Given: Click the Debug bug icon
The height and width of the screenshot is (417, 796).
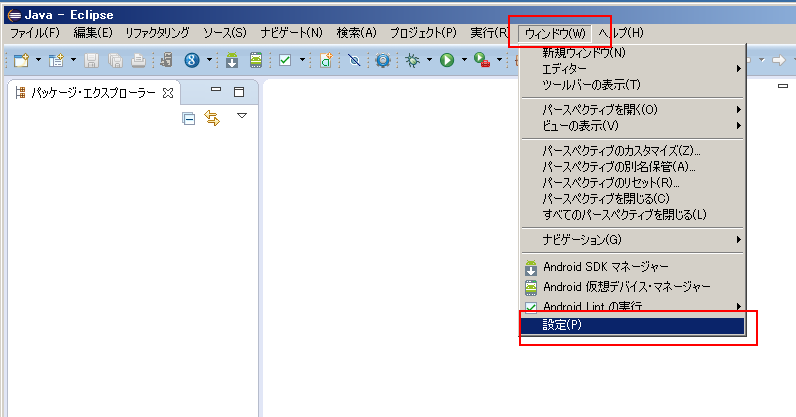Looking at the screenshot, I should point(412,60).
